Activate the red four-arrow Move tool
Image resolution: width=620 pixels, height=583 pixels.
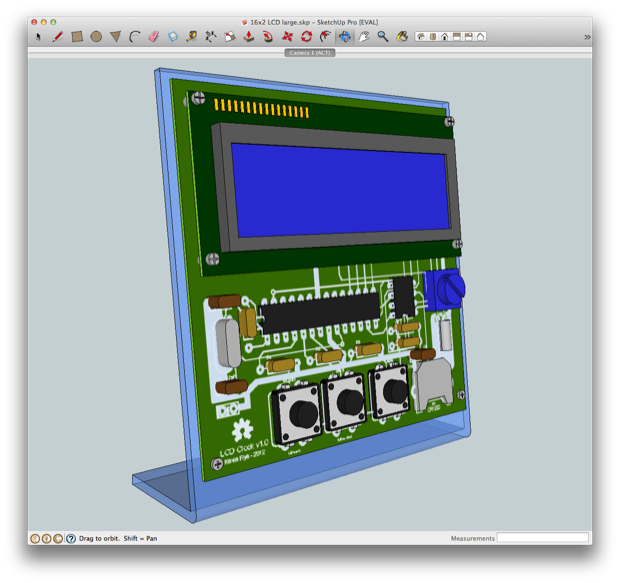tap(287, 37)
